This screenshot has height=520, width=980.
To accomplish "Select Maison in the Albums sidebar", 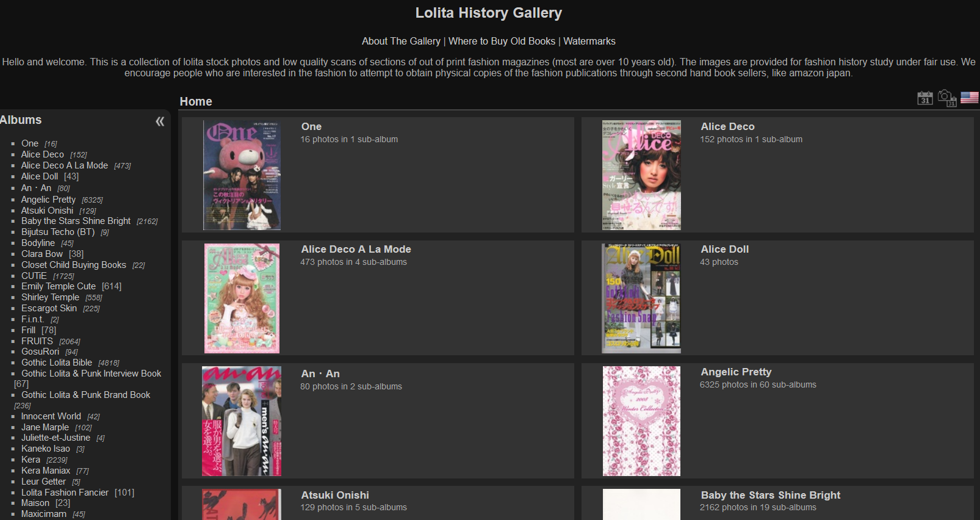I will click(x=35, y=503).
